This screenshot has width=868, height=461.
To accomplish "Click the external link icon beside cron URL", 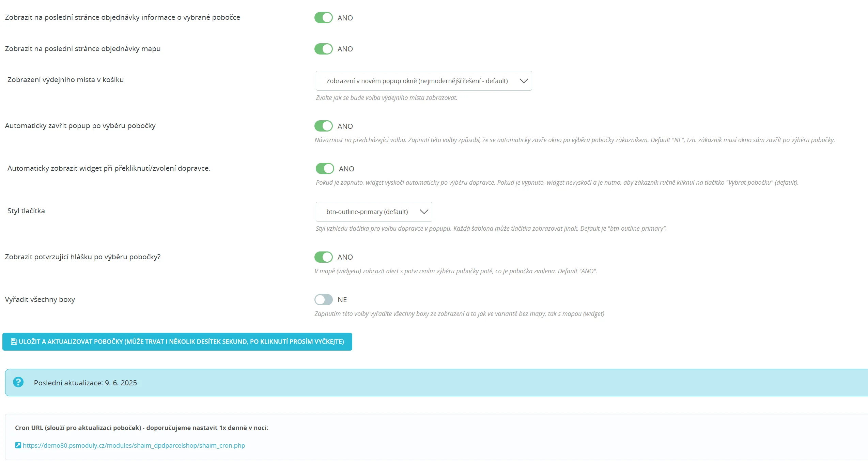I will click(x=18, y=445).
